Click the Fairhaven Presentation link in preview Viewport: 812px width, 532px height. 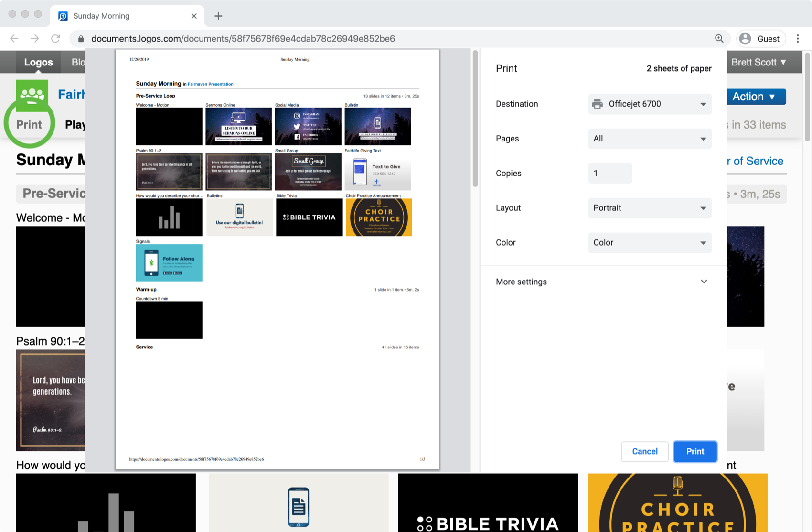pyautogui.click(x=210, y=84)
